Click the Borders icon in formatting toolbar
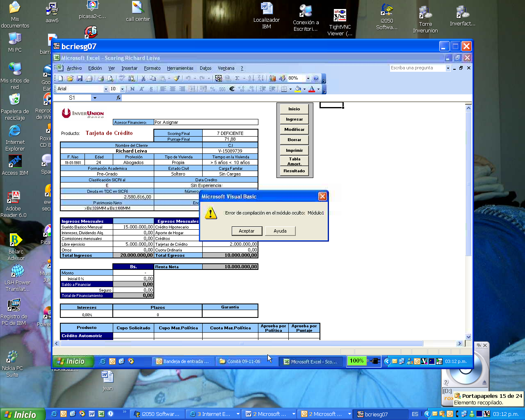 [x=284, y=89]
